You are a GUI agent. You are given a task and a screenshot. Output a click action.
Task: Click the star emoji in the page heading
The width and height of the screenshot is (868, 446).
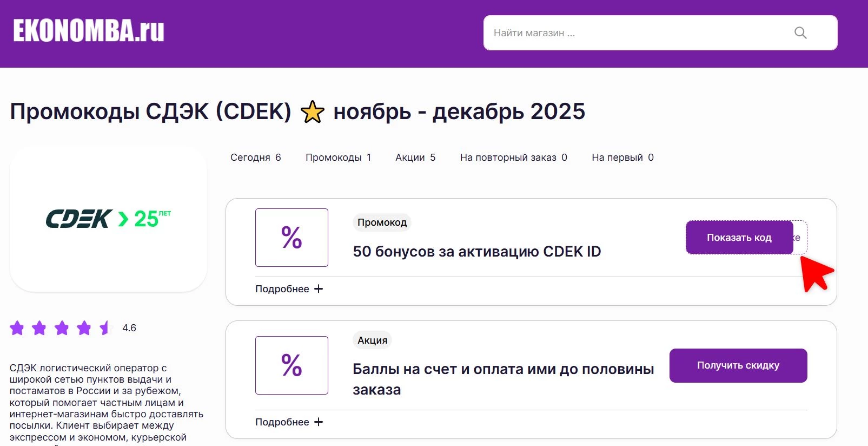tap(312, 111)
